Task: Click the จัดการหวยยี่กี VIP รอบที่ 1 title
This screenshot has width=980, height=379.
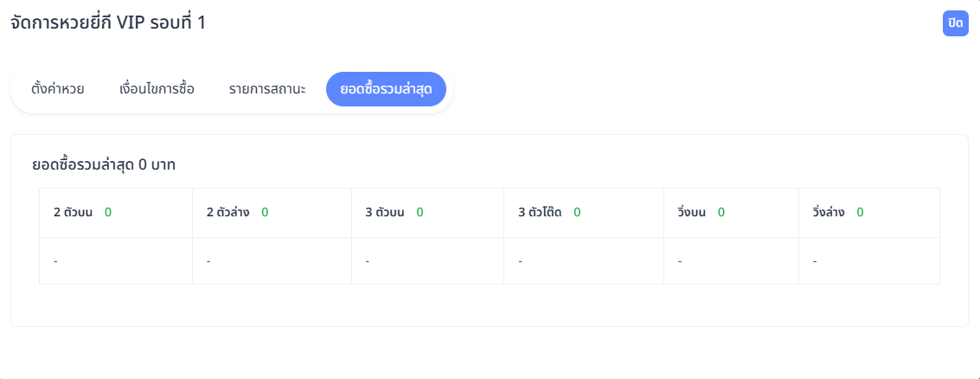Action: [108, 23]
